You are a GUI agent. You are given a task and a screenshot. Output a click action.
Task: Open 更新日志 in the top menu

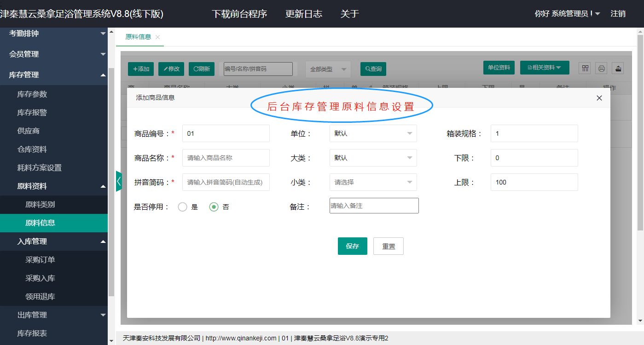pos(303,14)
